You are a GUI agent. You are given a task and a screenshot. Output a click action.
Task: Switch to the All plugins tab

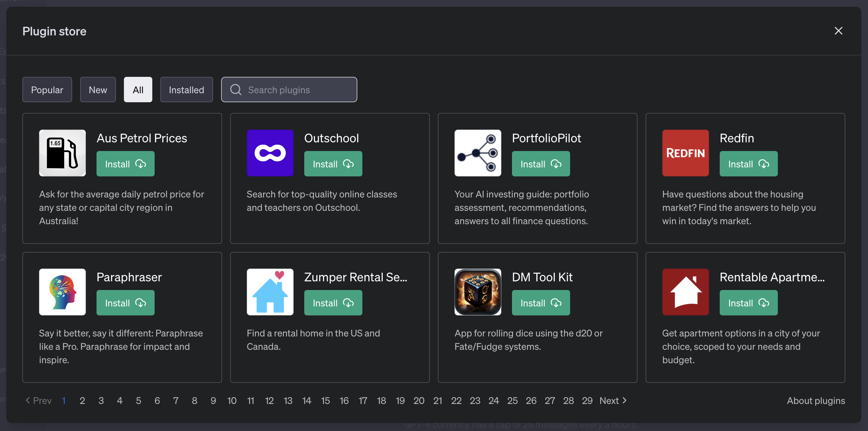tap(138, 89)
